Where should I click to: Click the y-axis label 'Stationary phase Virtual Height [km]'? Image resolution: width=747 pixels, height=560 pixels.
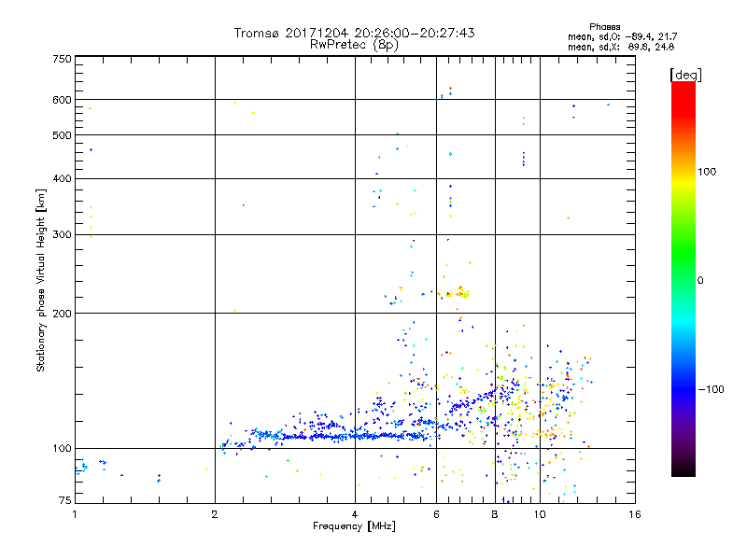coord(41,280)
